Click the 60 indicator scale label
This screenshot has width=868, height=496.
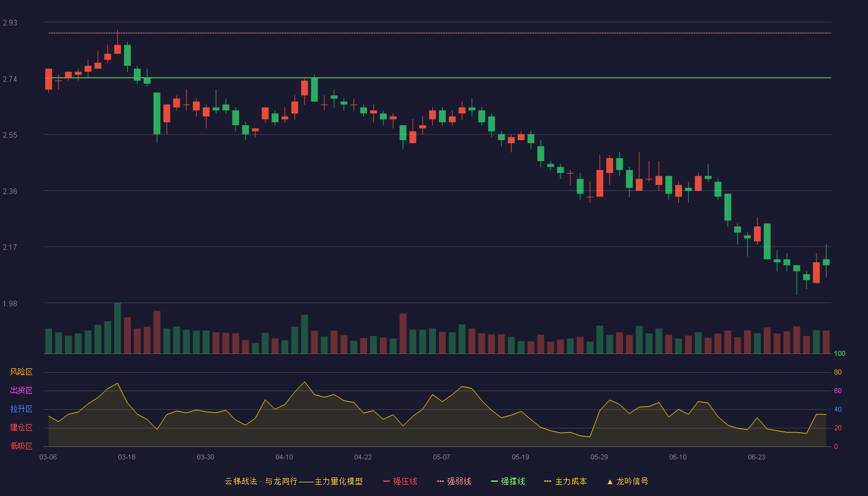(x=838, y=391)
